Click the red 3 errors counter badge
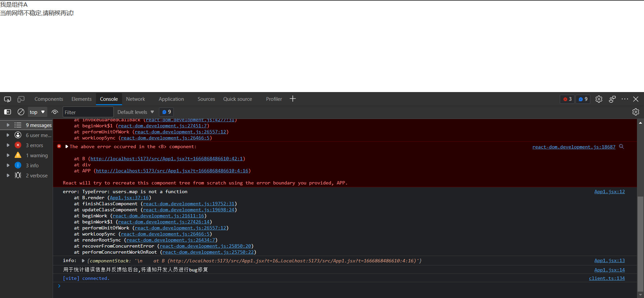Screen dimensions: 644x298 click(567, 99)
